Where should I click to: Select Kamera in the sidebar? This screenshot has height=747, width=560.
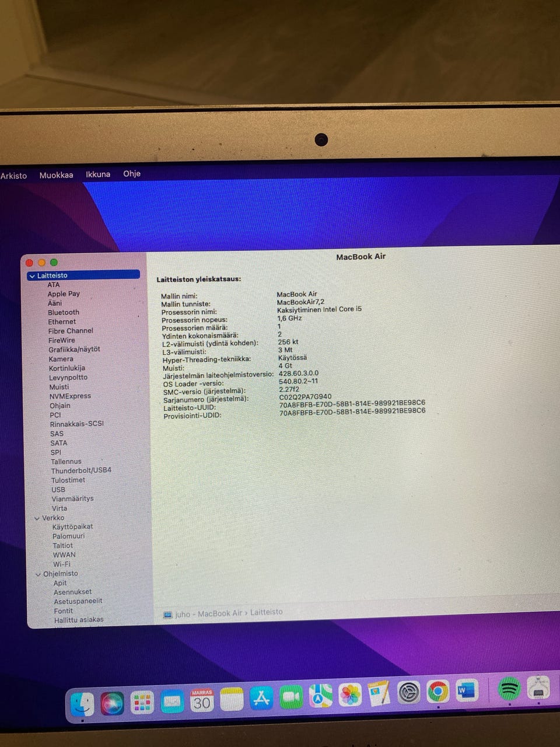point(61,359)
